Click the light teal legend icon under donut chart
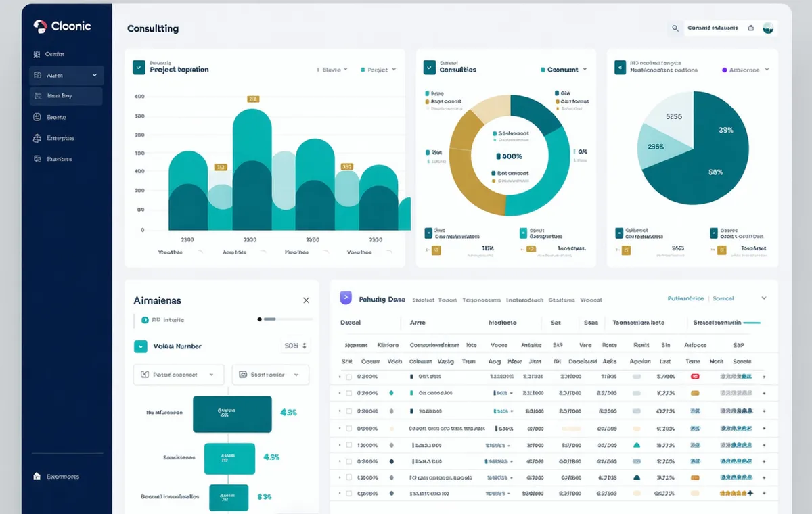This screenshot has height=514, width=812. (x=523, y=233)
